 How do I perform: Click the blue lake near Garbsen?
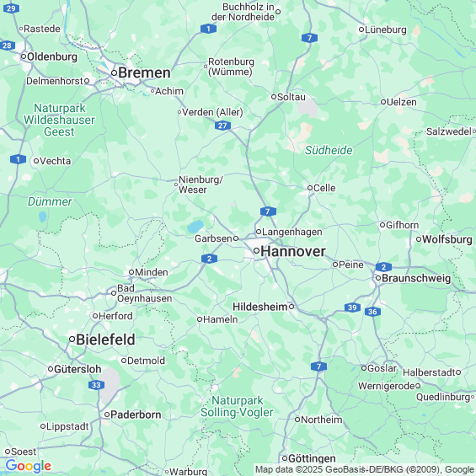(x=195, y=226)
